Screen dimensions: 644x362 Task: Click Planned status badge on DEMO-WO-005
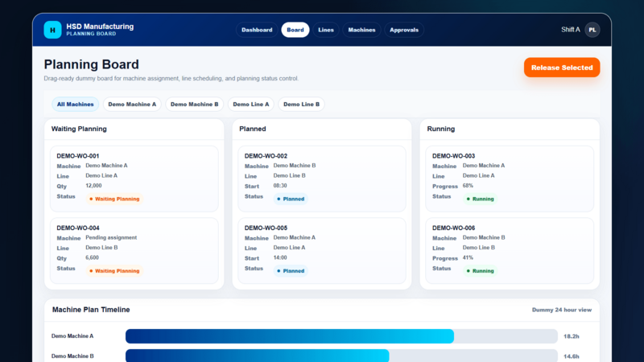coord(291,271)
